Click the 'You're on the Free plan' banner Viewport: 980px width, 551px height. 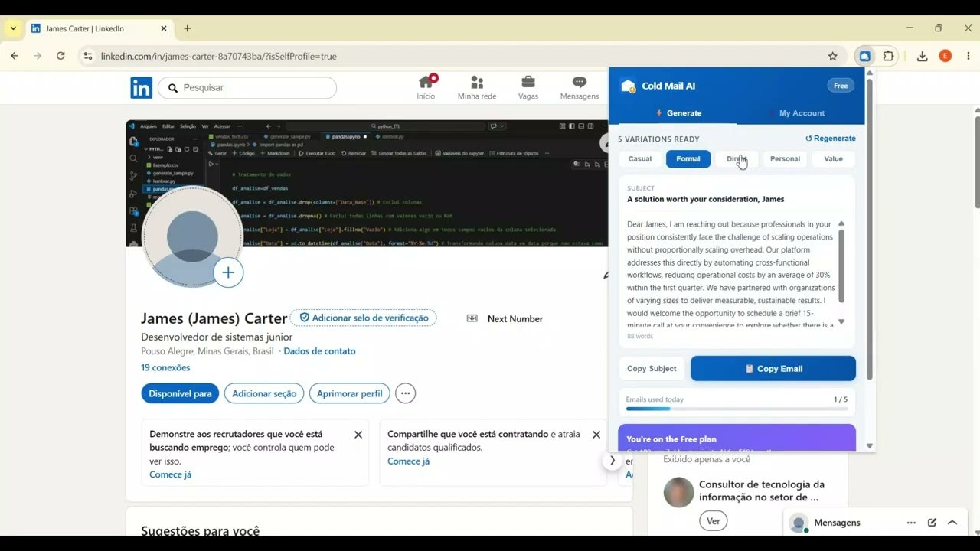pyautogui.click(x=737, y=438)
